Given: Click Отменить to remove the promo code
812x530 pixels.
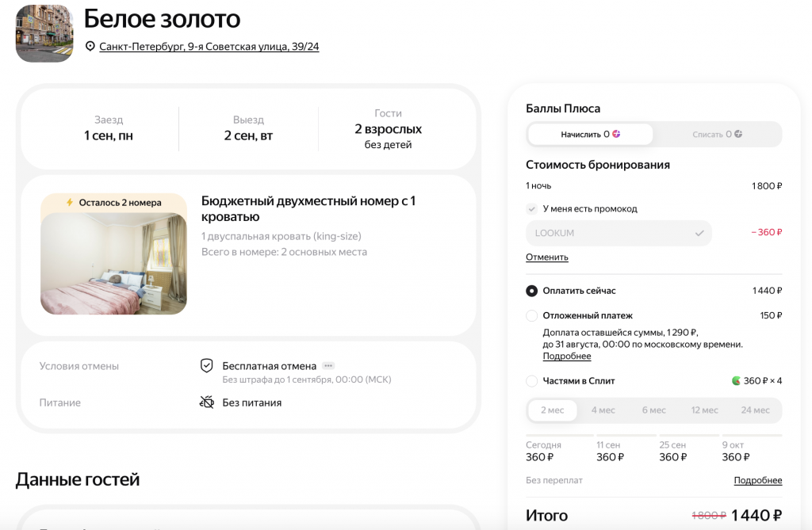Looking at the screenshot, I should click(547, 257).
